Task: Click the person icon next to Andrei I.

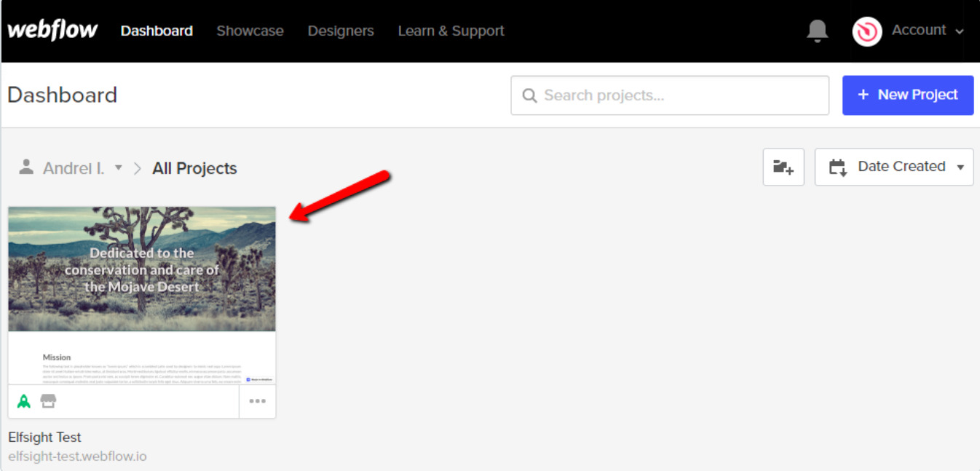Action: pos(26,167)
